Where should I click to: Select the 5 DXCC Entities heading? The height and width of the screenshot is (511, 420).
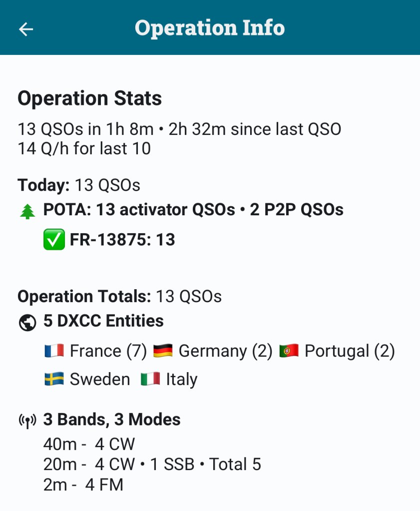(103, 321)
